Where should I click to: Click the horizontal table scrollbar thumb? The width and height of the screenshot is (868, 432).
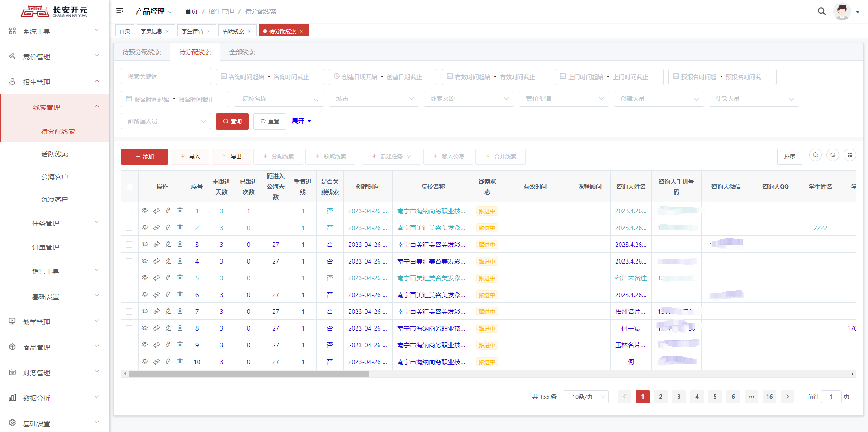click(x=249, y=374)
